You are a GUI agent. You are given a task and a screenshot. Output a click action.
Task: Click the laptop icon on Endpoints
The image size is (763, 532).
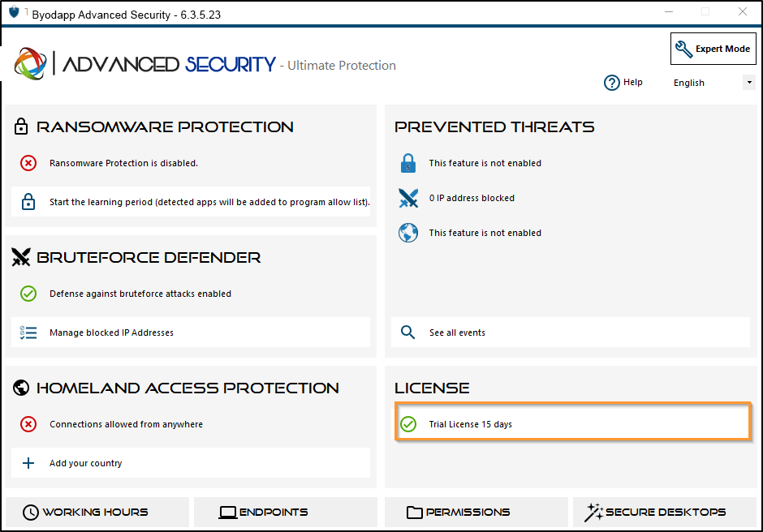point(227,513)
